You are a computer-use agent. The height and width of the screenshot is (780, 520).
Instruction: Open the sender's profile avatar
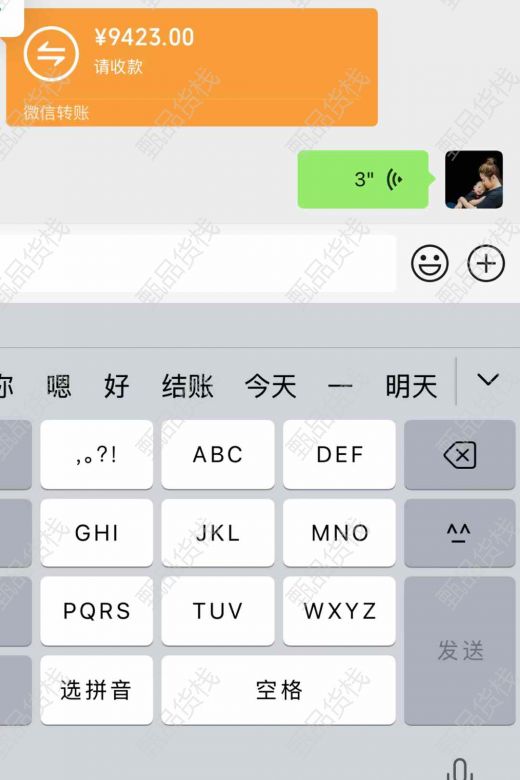pos(474,180)
